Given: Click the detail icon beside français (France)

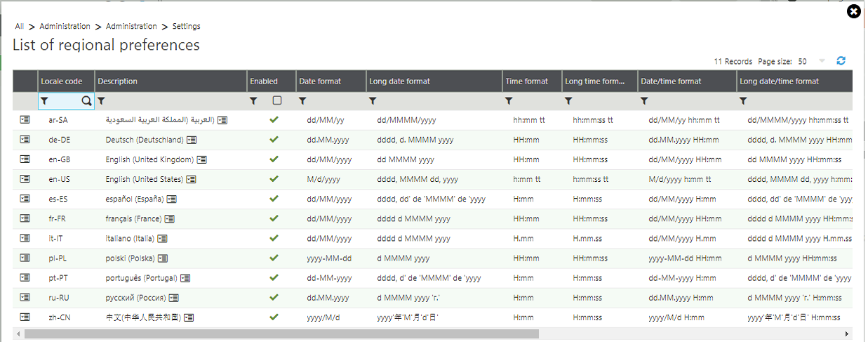Looking at the screenshot, I should [x=170, y=218].
